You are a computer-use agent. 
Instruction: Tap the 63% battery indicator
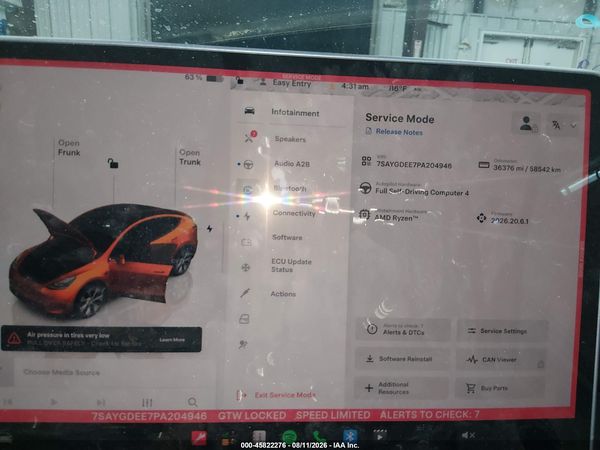click(x=204, y=78)
